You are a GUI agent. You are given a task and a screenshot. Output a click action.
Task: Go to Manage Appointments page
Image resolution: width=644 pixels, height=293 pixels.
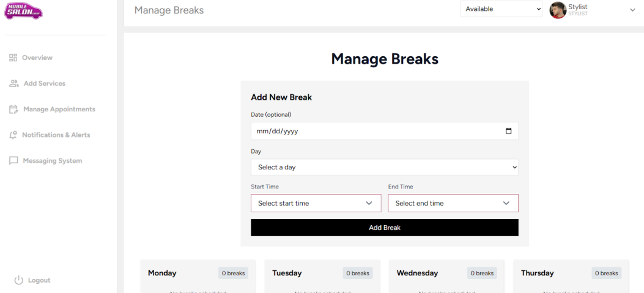pos(59,109)
